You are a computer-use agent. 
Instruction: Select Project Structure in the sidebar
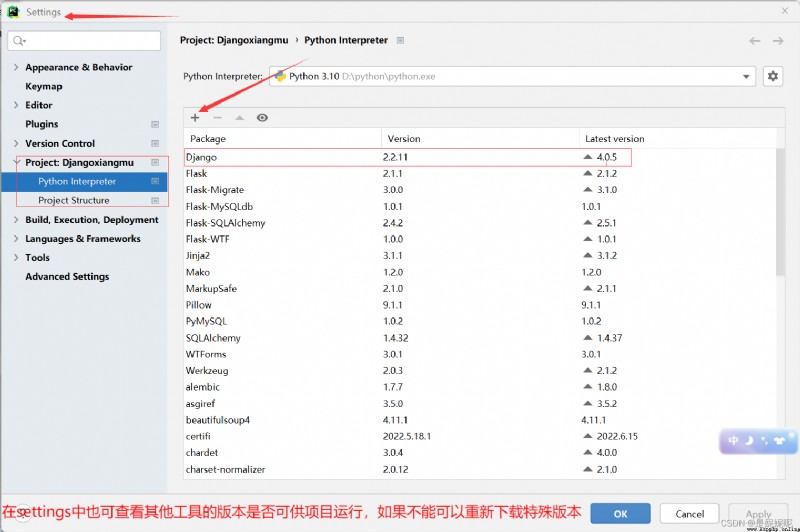(74, 200)
